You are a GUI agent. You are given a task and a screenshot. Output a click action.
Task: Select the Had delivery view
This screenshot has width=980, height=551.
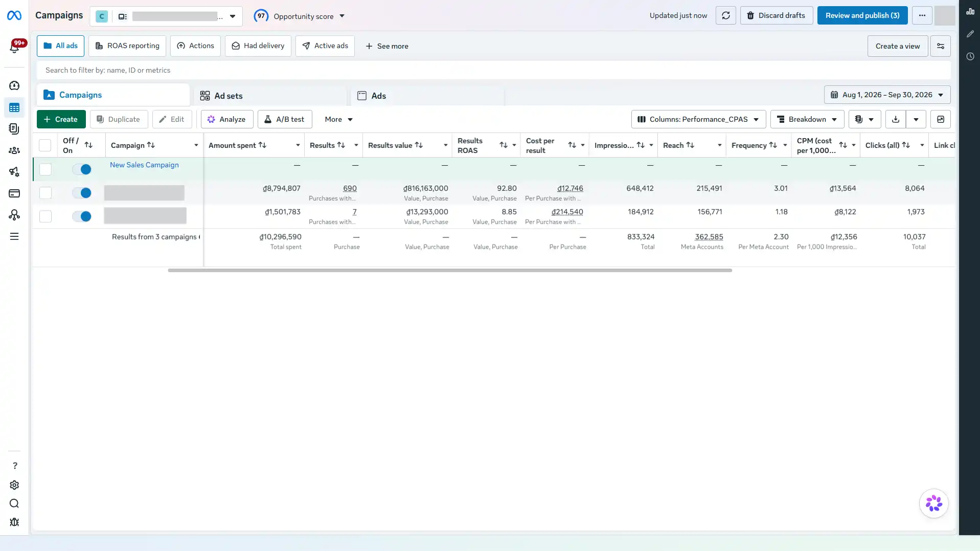click(x=258, y=46)
